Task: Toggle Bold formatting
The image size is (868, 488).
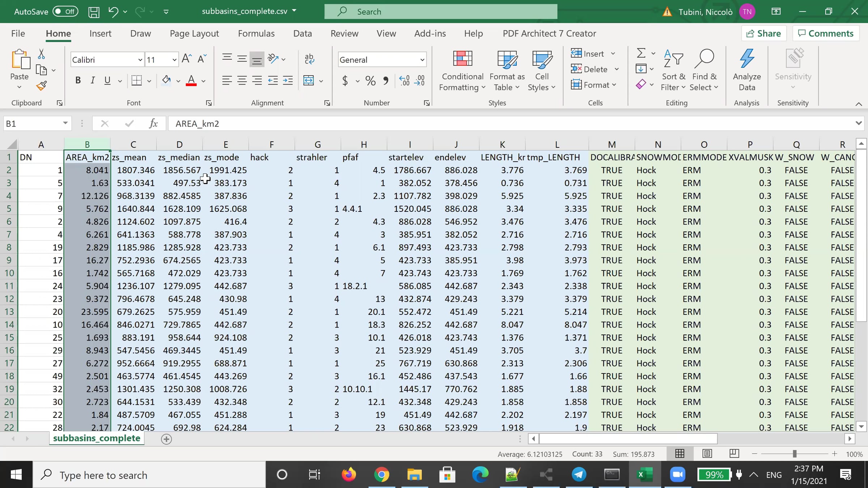Action: pos(78,80)
